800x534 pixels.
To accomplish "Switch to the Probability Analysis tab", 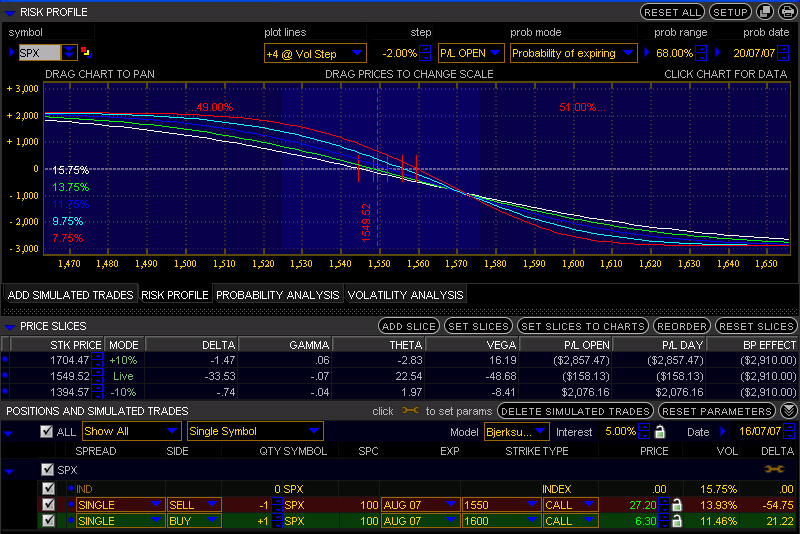I will click(278, 295).
